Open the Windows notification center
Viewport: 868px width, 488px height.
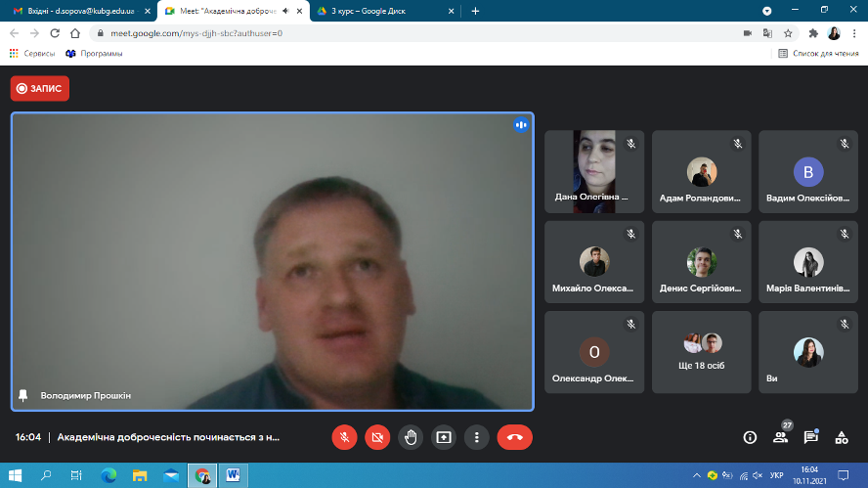tap(844, 475)
